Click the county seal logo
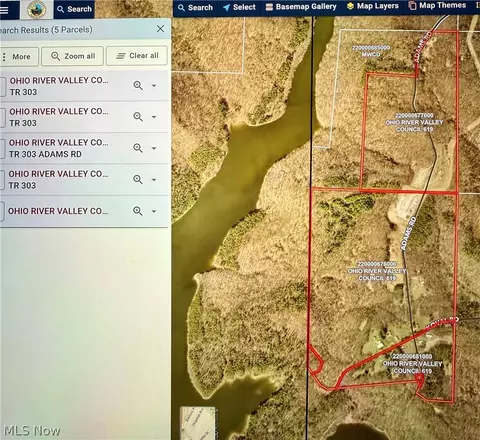Screen dimensions: 480x440 tap(37, 10)
